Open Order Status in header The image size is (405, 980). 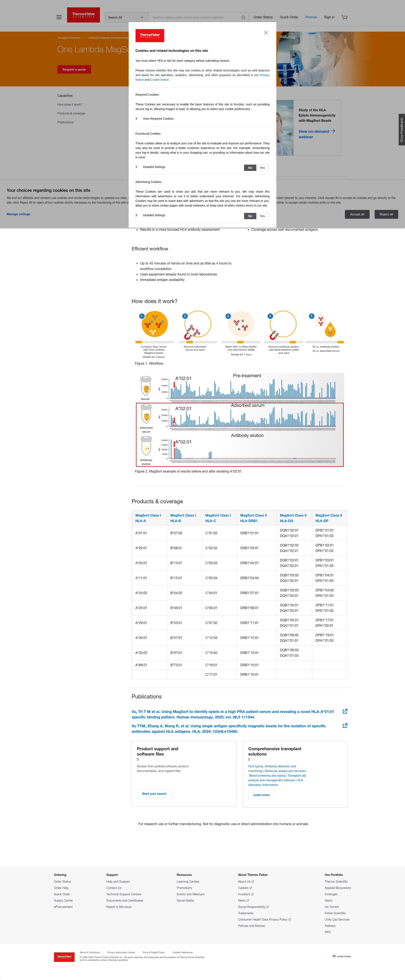click(263, 17)
